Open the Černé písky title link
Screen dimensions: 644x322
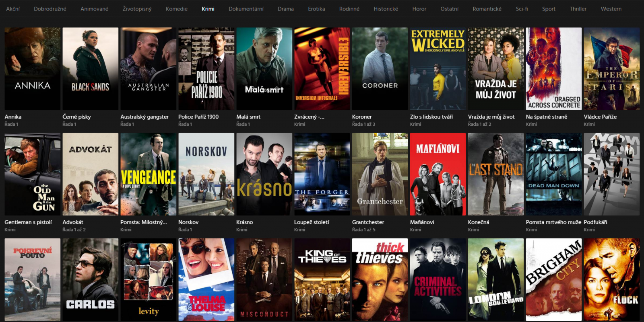pyautogui.click(x=76, y=117)
